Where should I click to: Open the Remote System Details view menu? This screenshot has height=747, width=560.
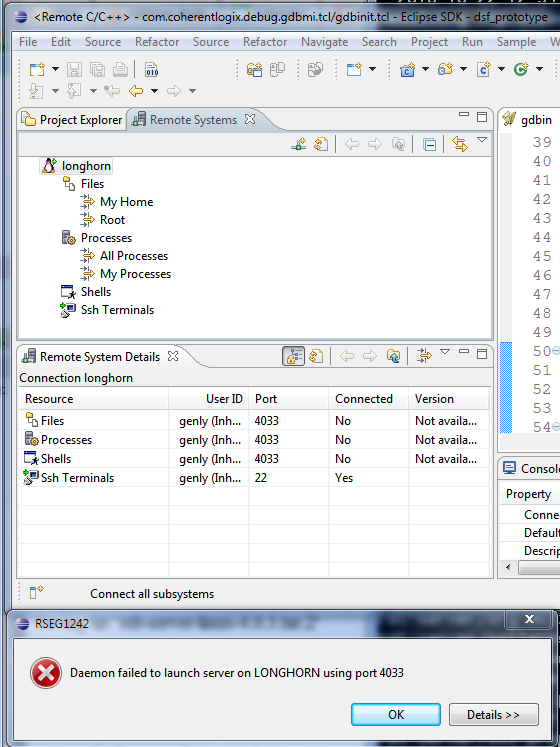[445, 352]
